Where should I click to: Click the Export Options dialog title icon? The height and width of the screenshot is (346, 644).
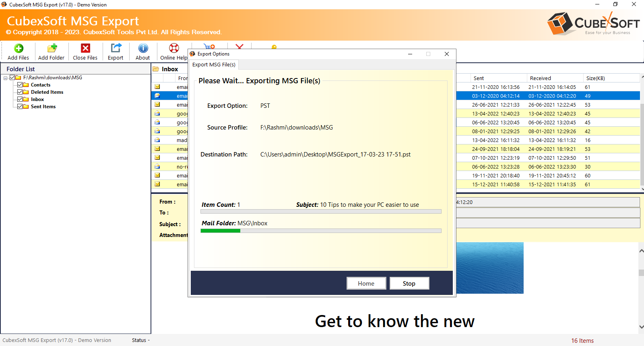192,54
